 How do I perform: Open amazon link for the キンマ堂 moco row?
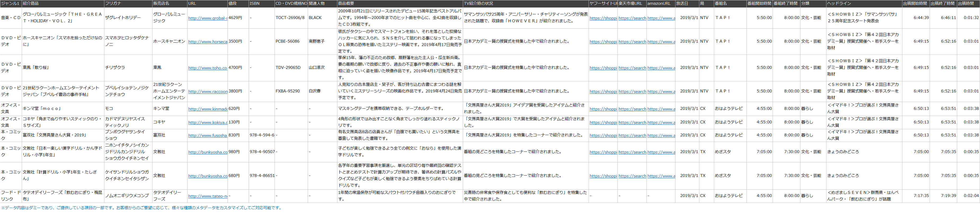661,109
